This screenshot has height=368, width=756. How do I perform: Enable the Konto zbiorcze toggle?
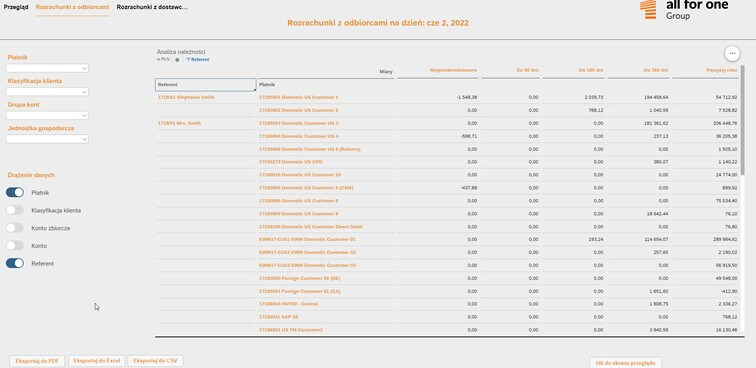click(x=15, y=228)
